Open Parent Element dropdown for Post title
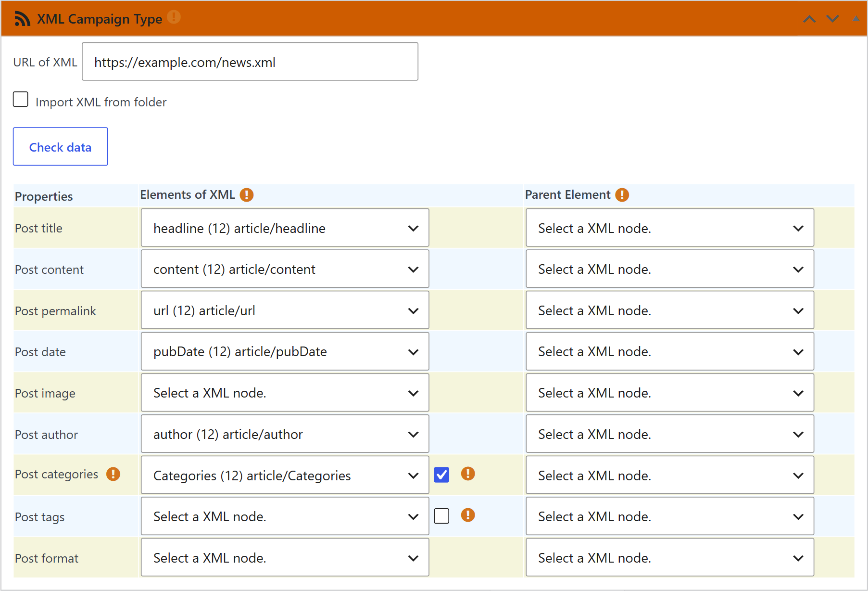The height and width of the screenshot is (591, 868). [x=670, y=228]
